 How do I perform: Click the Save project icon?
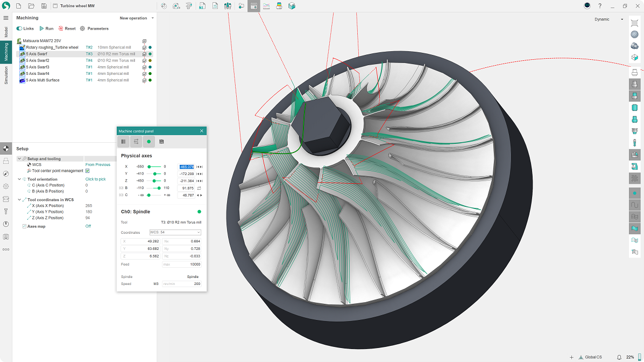tap(44, 6)
